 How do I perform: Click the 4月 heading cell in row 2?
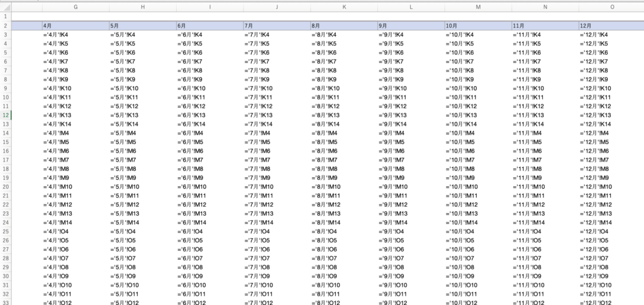75,26
